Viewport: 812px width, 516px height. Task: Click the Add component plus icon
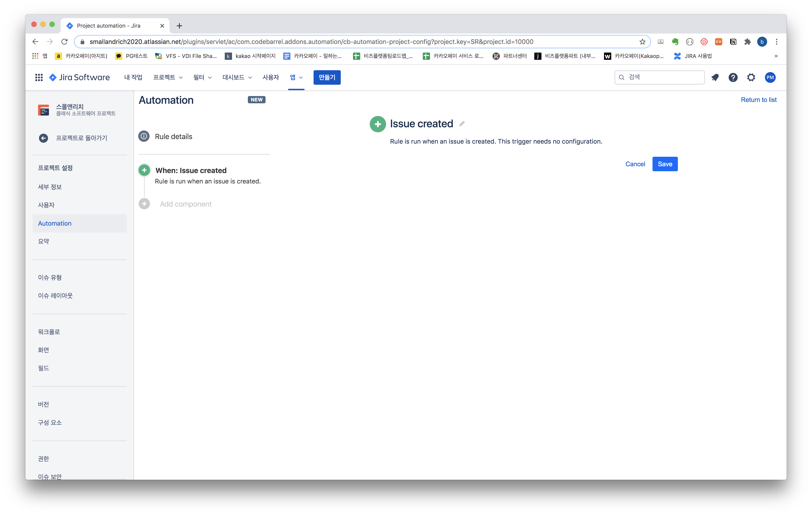point(144,204)
